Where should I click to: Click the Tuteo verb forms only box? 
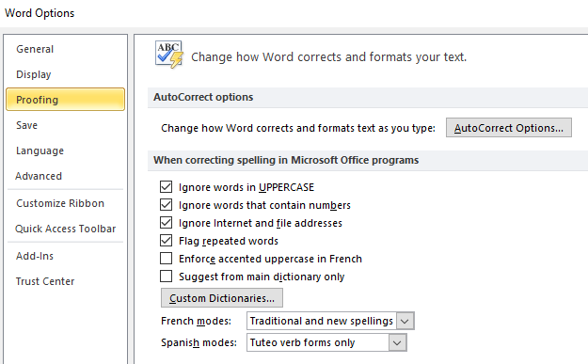(326, 342)
